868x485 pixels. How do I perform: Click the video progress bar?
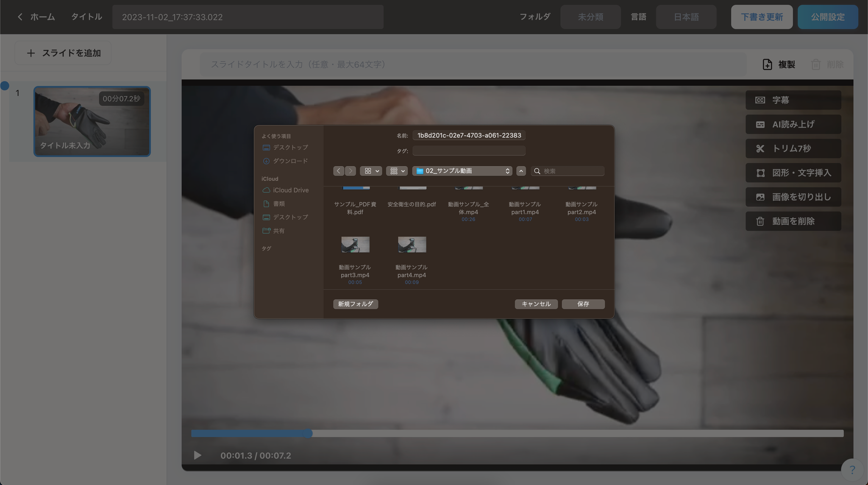pyautogui.click(x=517, y=433)
